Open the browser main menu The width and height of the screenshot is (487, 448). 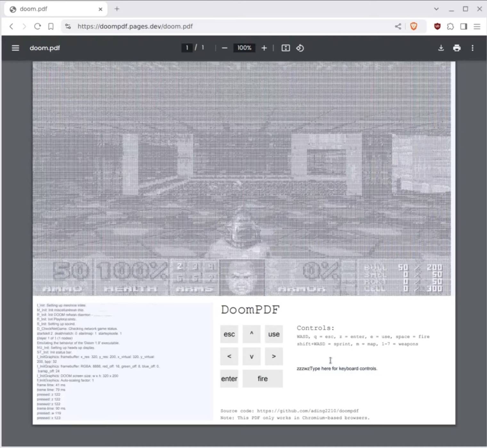(x=477, y=27)
